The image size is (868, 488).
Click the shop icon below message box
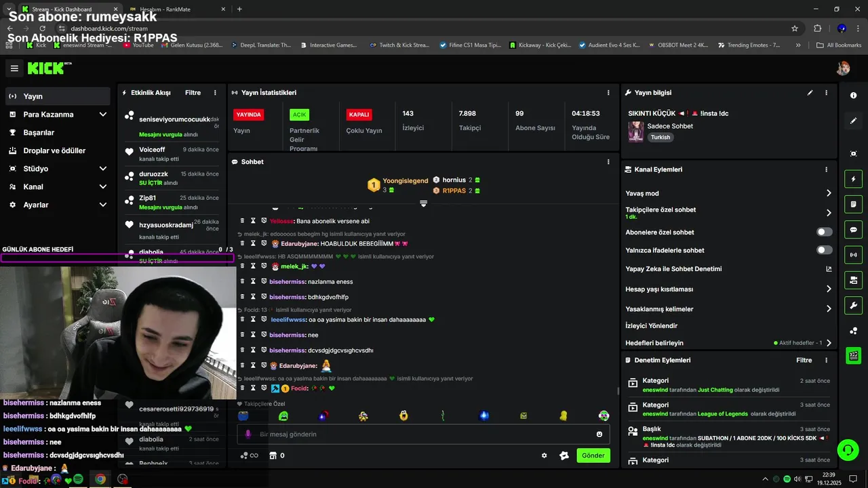click(273, 455)
